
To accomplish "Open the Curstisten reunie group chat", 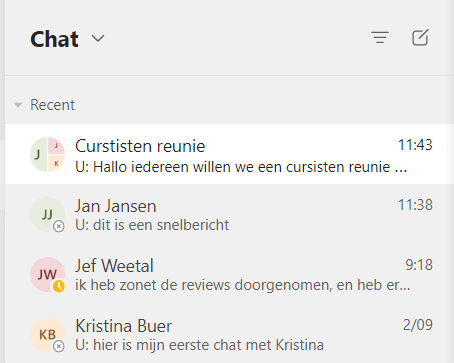I will [229, 154].
